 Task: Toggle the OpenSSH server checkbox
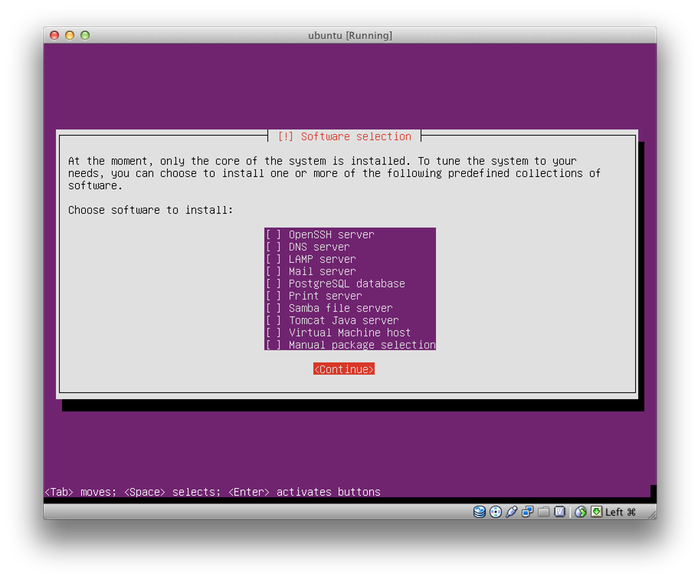(x=273, y=234)
